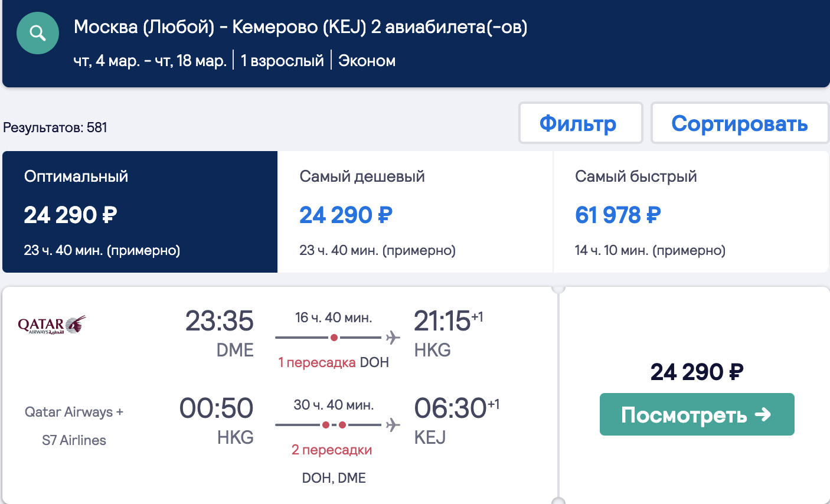Click the Посмотреть button
The image size is (830, 504).
tap(697, 414)
